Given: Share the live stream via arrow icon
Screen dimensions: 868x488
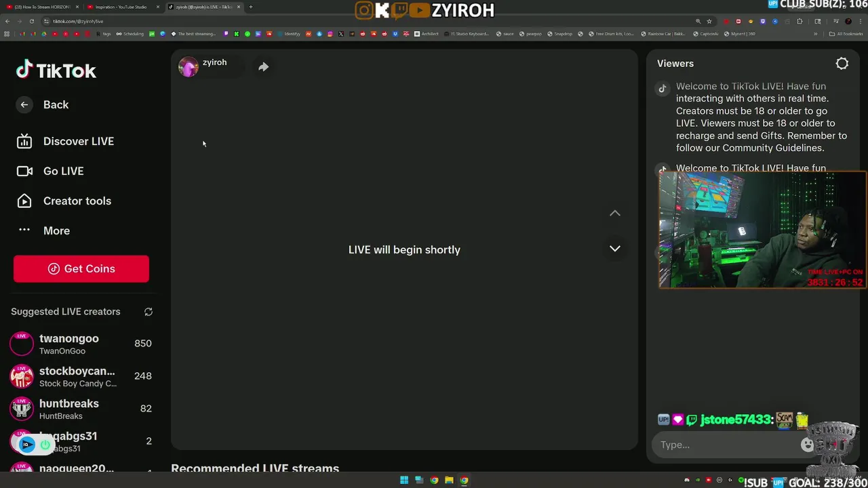Looking at the screenshot, I should tap(264, 66).
